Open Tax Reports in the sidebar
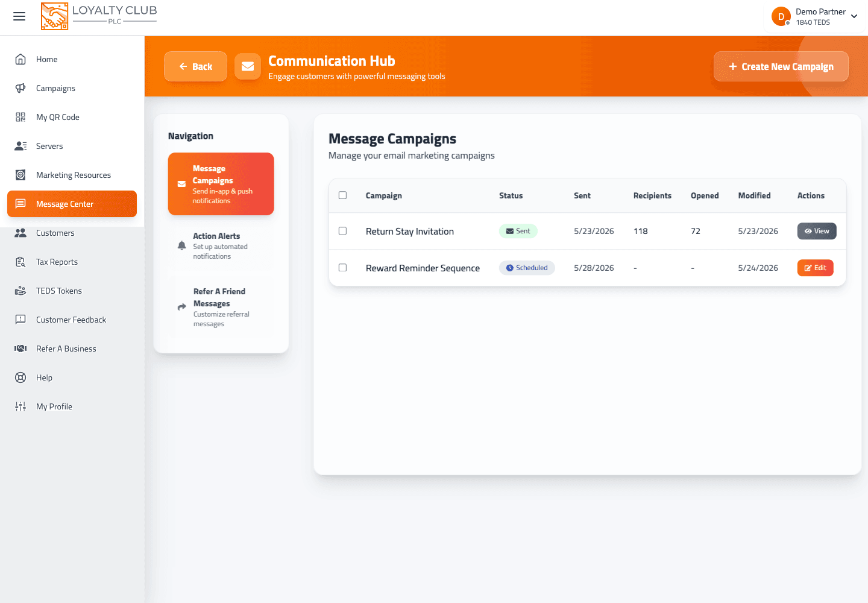This screenshot has width=868, height=603. [72, 262]
